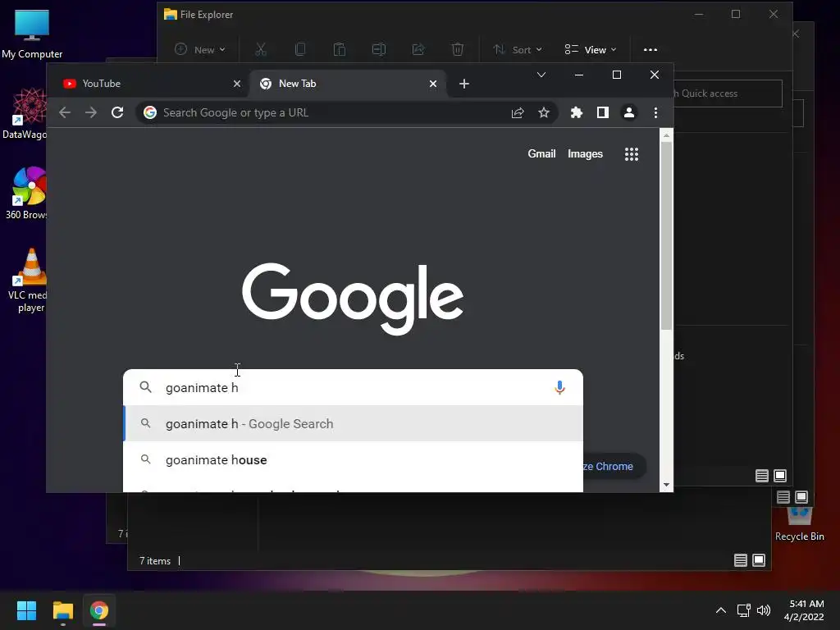Click the Quick access search field
The width and height of the screenshot is (840, 630).
tap(728, 94)
